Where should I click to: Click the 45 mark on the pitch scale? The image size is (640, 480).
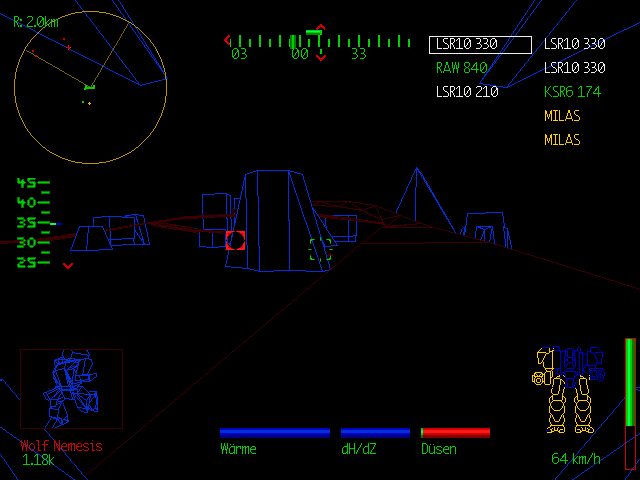click(27, 183)
